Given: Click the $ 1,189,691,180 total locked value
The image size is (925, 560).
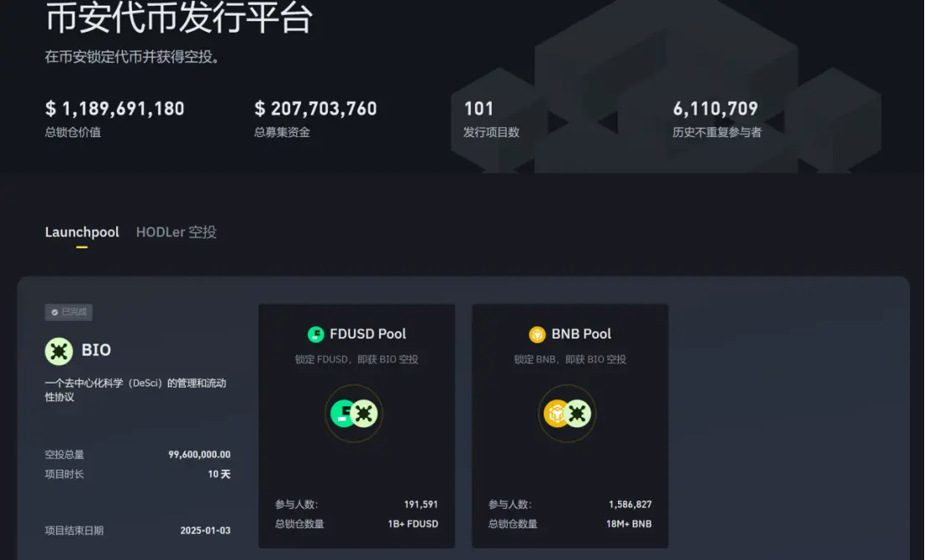Looking at the screenshot, I should pyautogui.click(x=115, y=109).
